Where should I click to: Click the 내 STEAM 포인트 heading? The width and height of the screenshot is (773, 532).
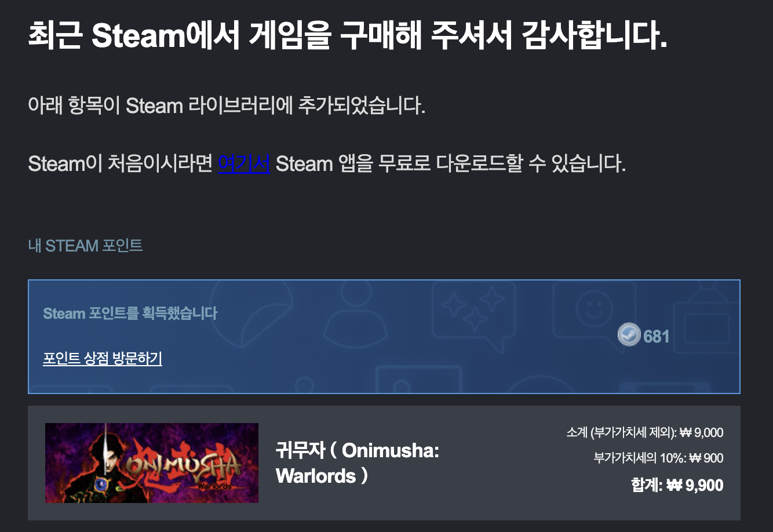click(85, 246)
